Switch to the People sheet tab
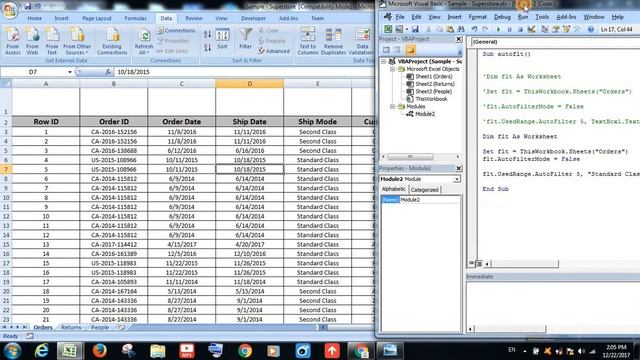 pyautogui.click(x=100, y=327)
